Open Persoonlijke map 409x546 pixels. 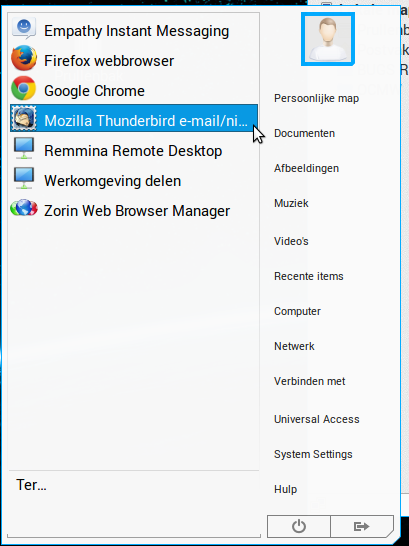point(316,99)
